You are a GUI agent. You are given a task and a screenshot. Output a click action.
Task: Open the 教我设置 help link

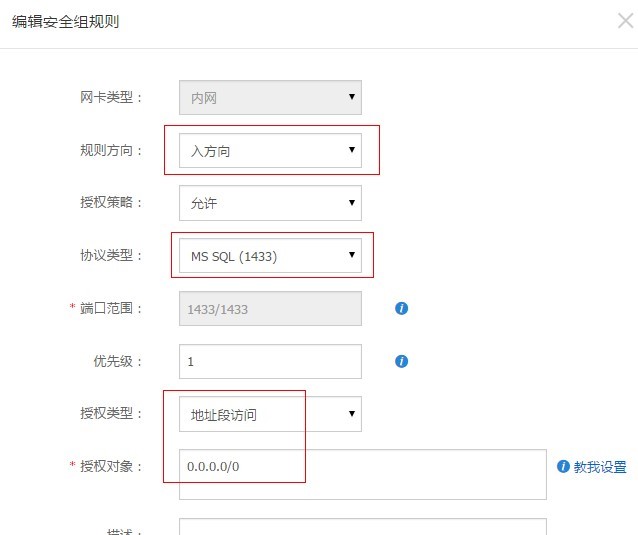click(600, 467)
